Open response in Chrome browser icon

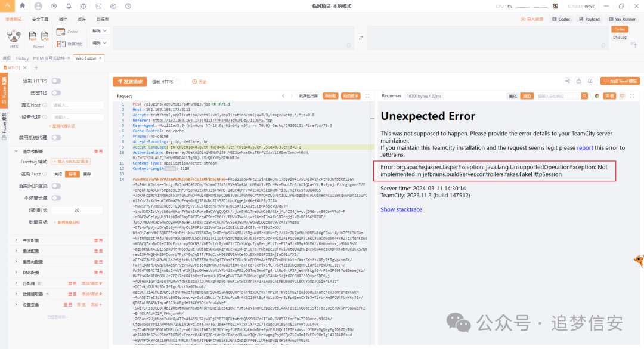point(597,95)
